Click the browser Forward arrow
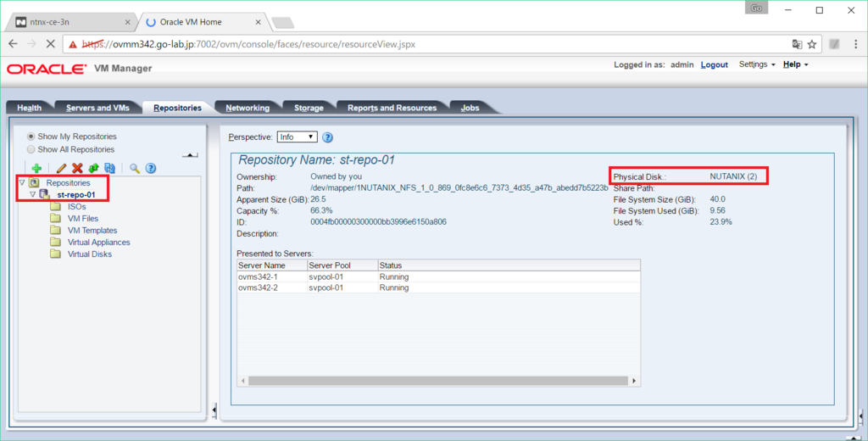Screen dimensions: 868x441 31,44
